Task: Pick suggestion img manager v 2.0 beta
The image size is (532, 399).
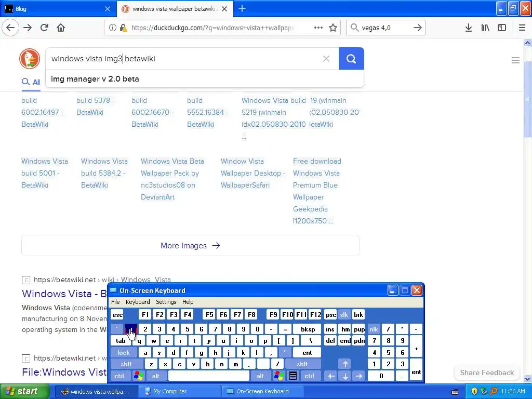Action: [204, 79]
